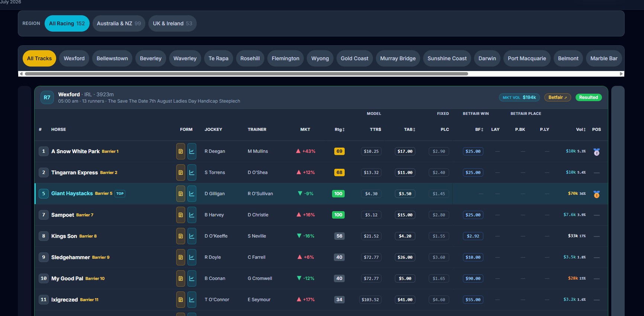Sort by the Rtg column header
Viewport: 644px width, 316px height.
click(x=339, y=129)
